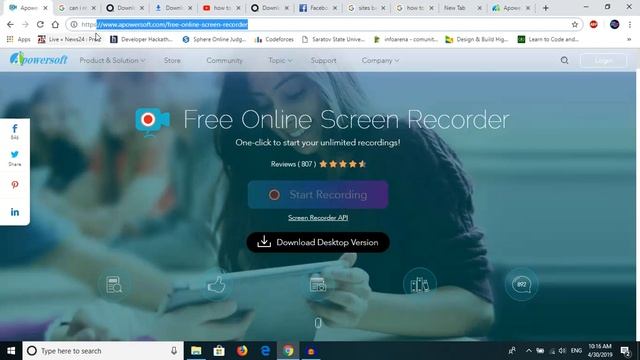Viewport: 640px width, 360px height.
Task: Open the taskbar clock and date
Action: 600,351
